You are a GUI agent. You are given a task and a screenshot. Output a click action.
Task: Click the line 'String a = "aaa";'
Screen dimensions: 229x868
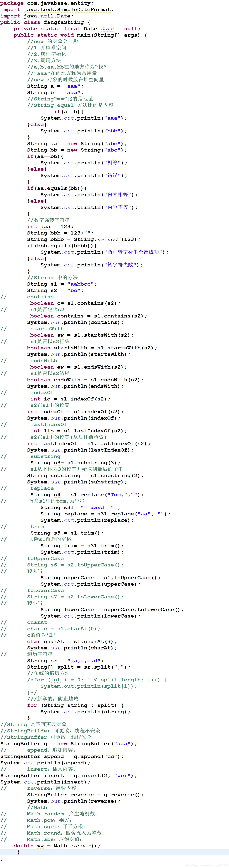56,86
